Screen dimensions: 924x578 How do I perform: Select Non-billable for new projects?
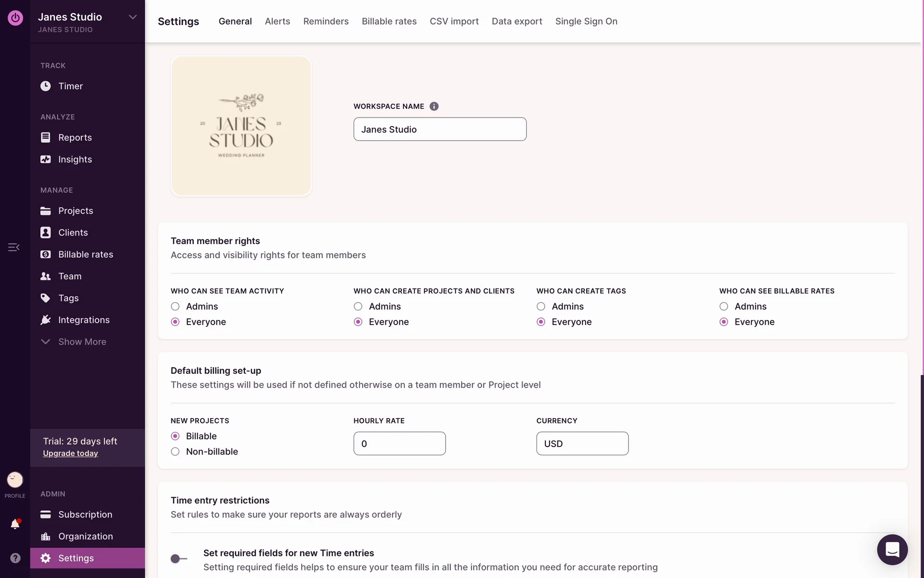click(x=175, y=451)
